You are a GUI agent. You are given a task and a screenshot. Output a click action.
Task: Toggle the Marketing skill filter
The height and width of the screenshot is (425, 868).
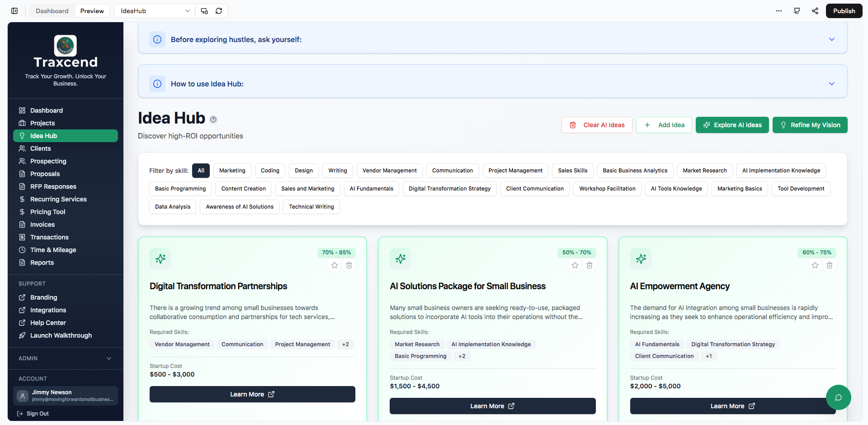pyautogui.click(x=232, y=171)
